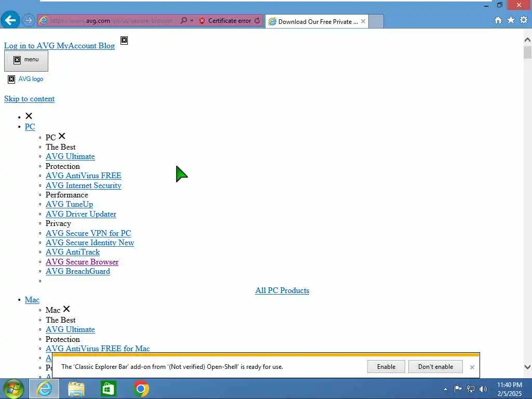The image size is (532, 399).
Task: Click the network tray icon
Action: pyautogui.click(x=471, y=389)
